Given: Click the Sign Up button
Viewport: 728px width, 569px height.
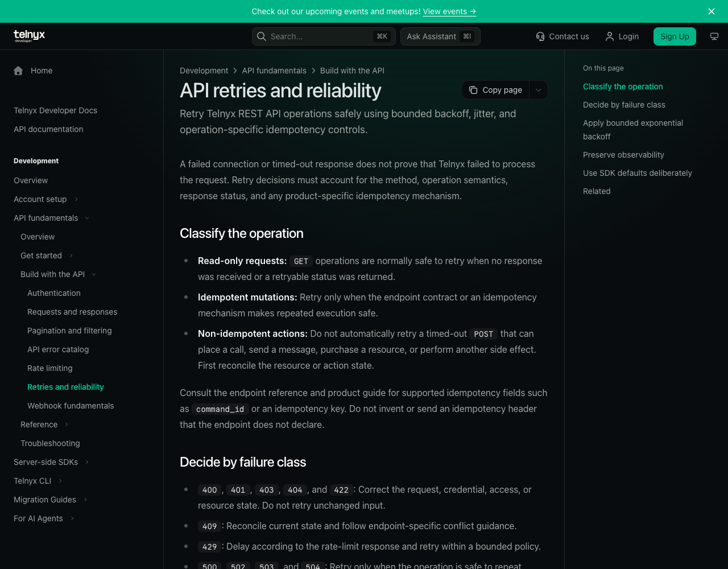Looking at the screenshot, I should coord(675,36).
